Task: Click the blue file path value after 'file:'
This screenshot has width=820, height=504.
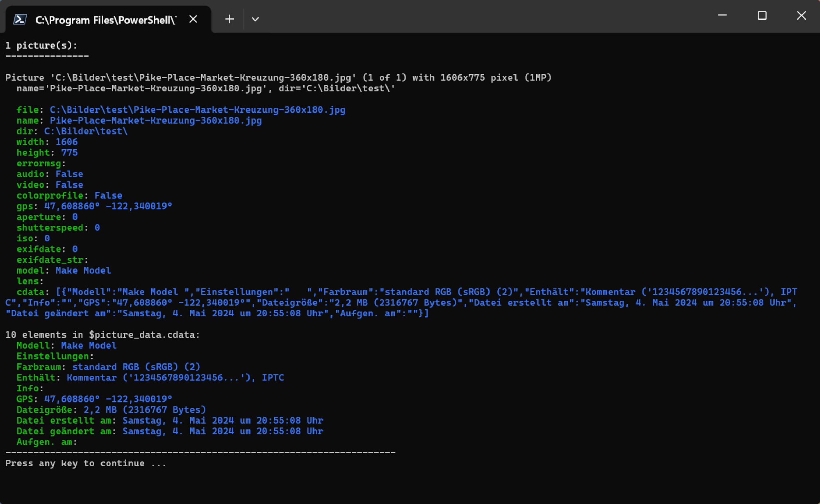Action: [x=197, y=110]
